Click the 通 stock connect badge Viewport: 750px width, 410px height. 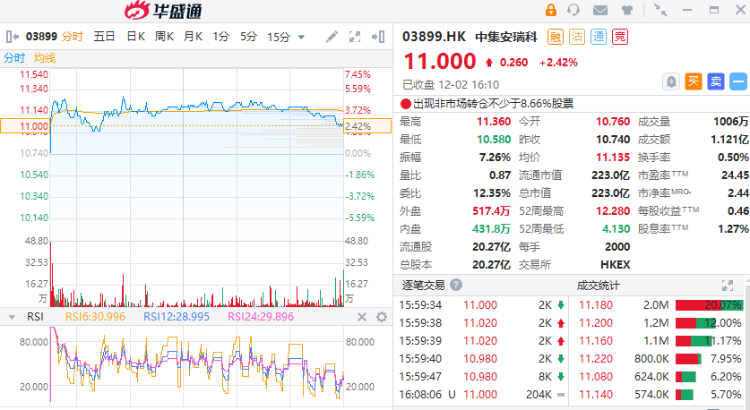pos(598,37)
